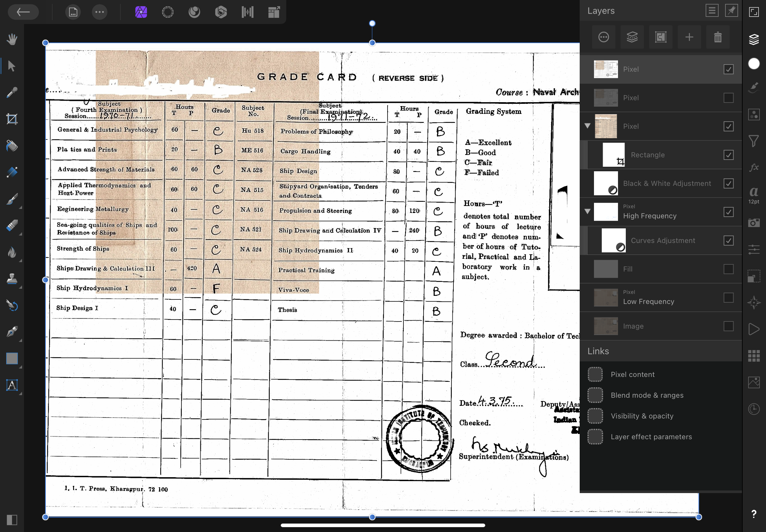Hide the High Frequency layer
Image resolution: width=766 pixels, height=532 pixels.
(729, 212)
